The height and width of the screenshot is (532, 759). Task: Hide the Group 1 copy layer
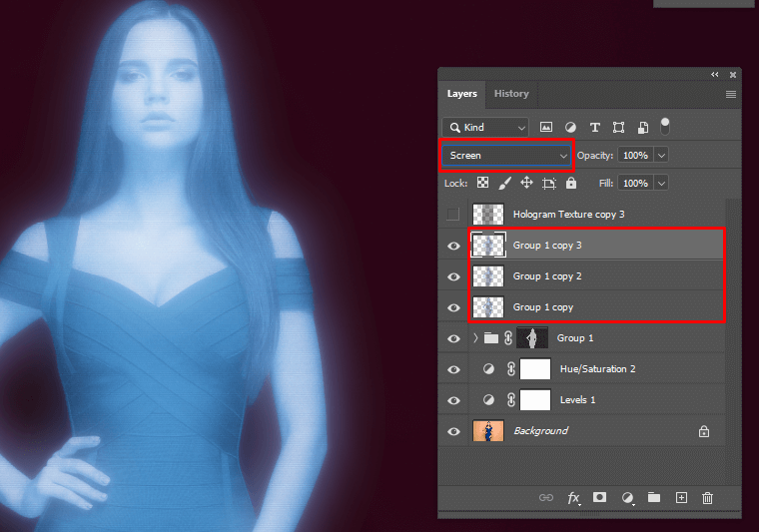click(x=453, y=307)
